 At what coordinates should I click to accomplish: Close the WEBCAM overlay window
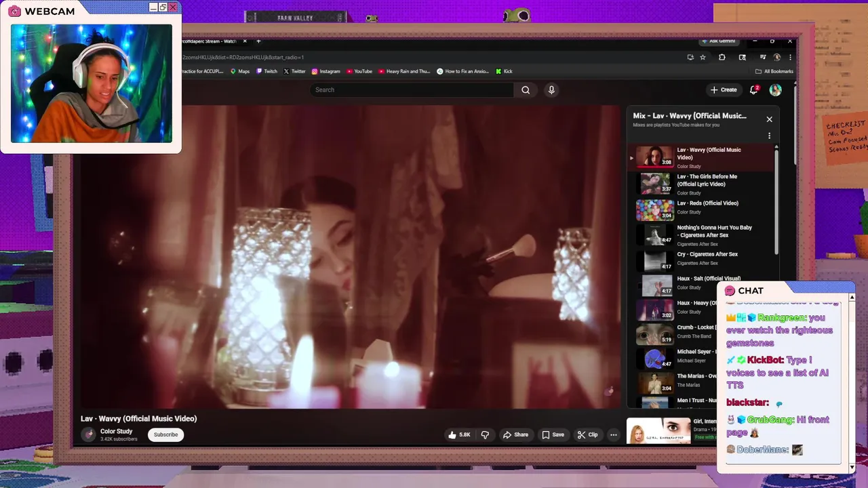[x=173, y=7]
